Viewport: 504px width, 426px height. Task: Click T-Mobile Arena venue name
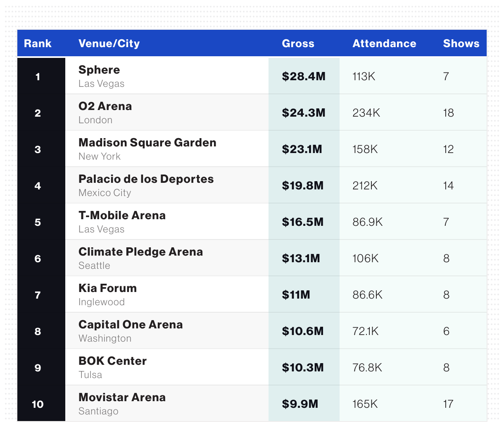click(122, 215)
